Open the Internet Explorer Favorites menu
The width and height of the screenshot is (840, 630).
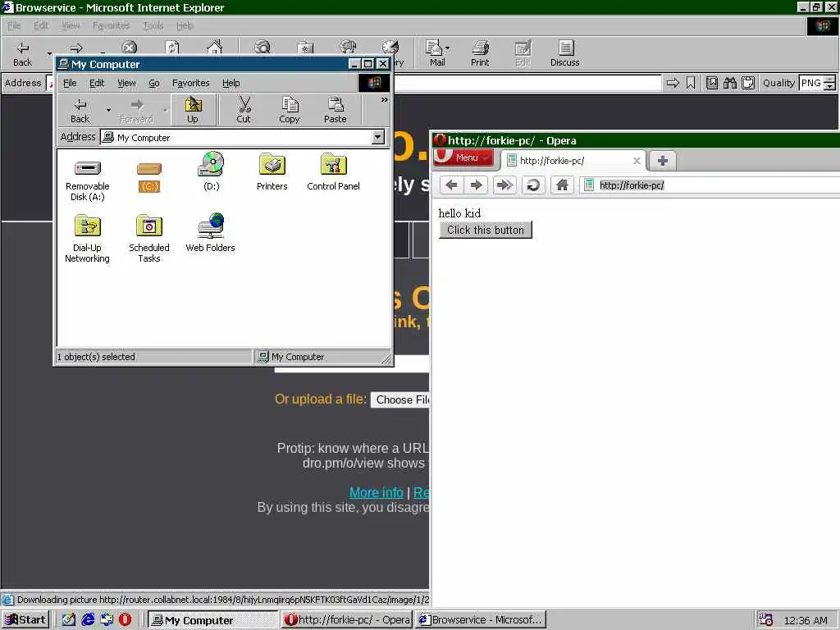pos(111,25)
